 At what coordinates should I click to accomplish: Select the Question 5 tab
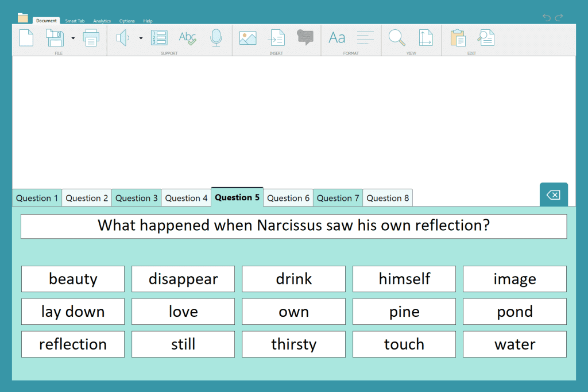pos(237,197)
